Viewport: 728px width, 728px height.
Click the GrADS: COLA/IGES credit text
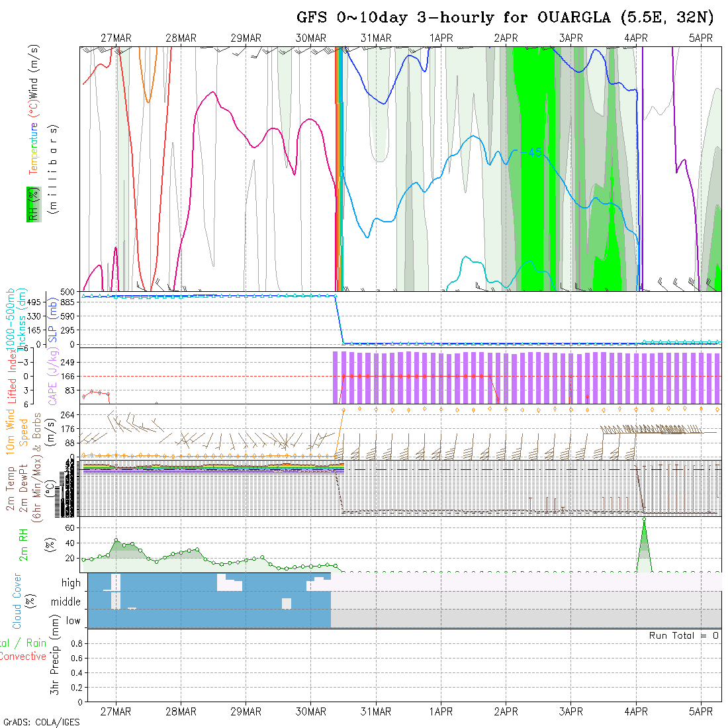(41, 722)
